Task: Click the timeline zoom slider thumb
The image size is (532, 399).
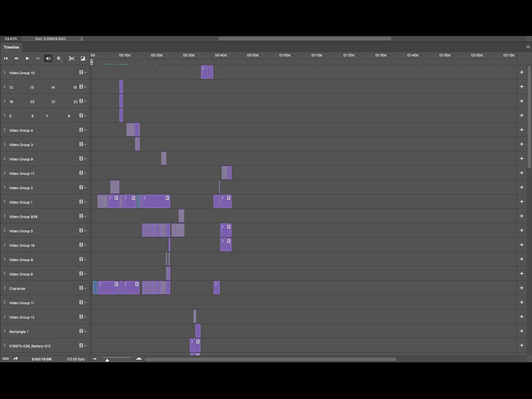Action: tap(108, 360)
